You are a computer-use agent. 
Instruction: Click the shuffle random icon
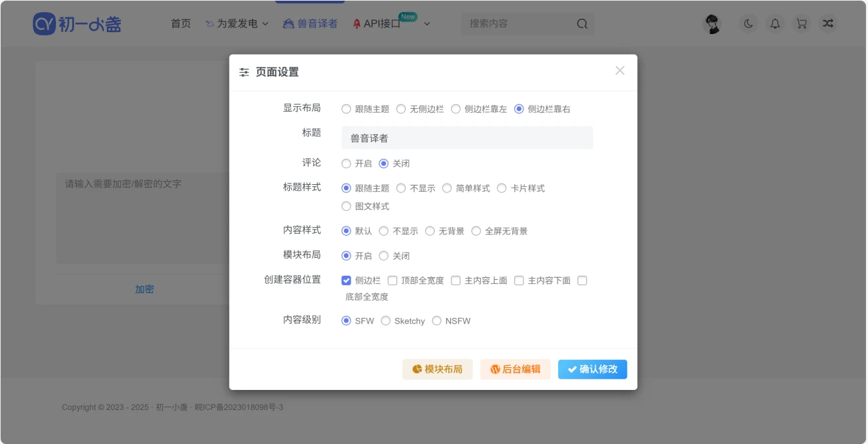coord(828,24)
